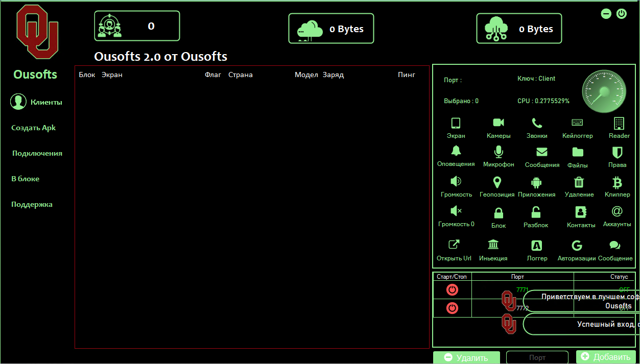Focus the Порт input field
The image size is (640, 364).
coord(537,357)
